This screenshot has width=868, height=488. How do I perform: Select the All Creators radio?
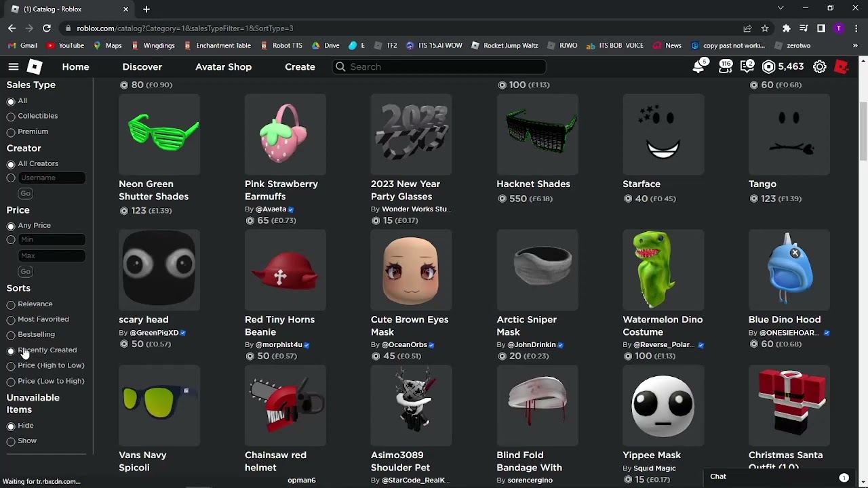click(x=11, y=164)
